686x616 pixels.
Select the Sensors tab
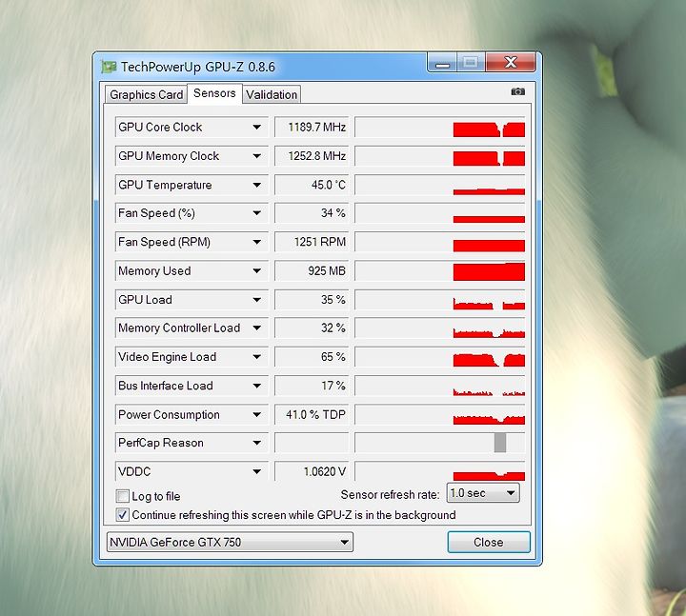[x=214, y=93]
